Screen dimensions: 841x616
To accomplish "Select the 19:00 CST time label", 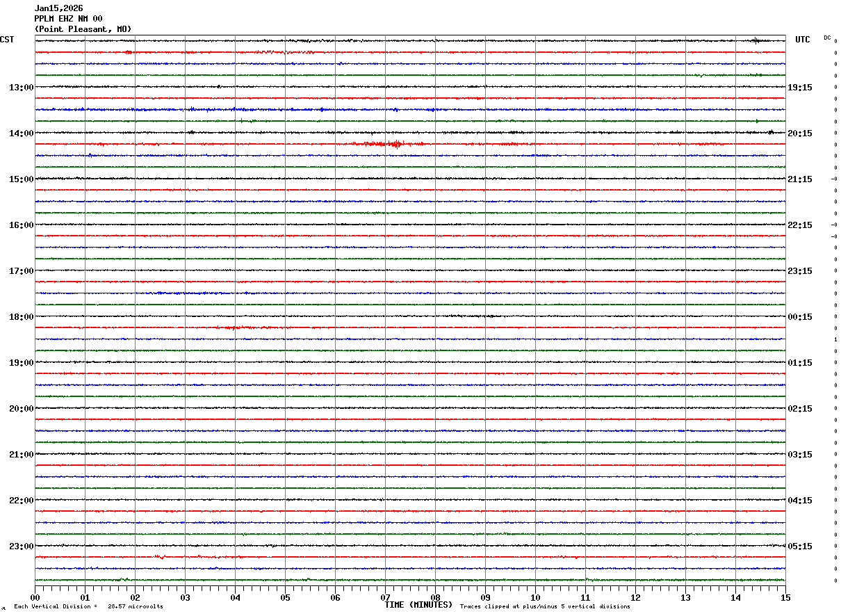I will (x=21, y=363).
